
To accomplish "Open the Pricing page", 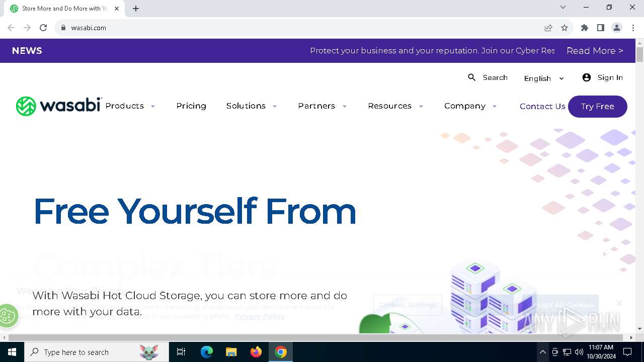I will point(191,106).
